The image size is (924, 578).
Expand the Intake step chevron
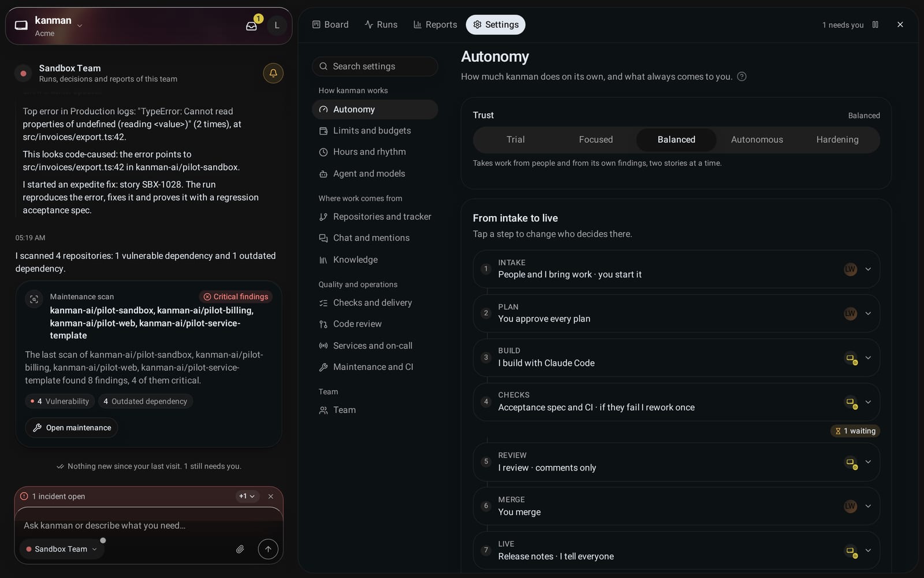[868, 269]
